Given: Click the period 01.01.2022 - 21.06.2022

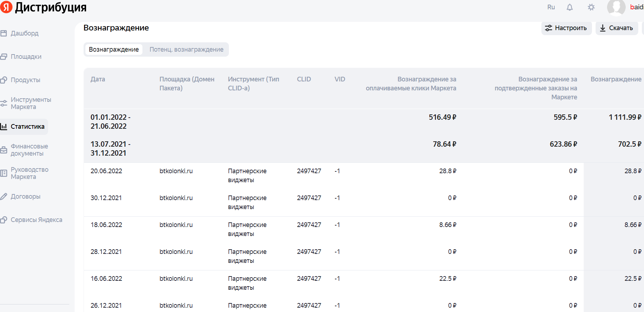Looking at the screenshot, I should (x=111, y=122).
